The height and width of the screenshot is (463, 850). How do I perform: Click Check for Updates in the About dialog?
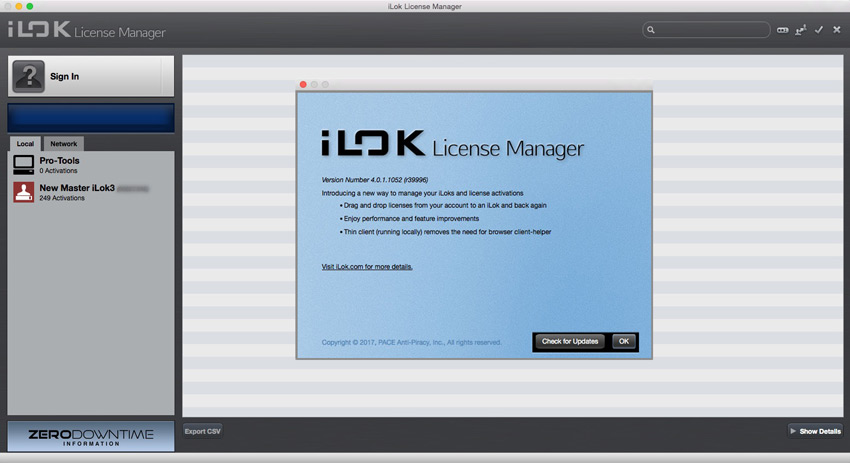coord(570,342)
